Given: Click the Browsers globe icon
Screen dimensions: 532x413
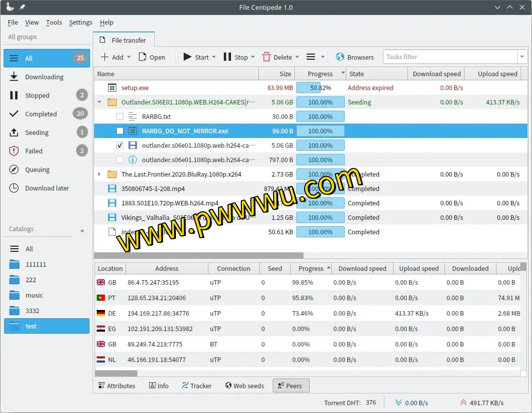Looking at the screenshot, I should [340, 57].
